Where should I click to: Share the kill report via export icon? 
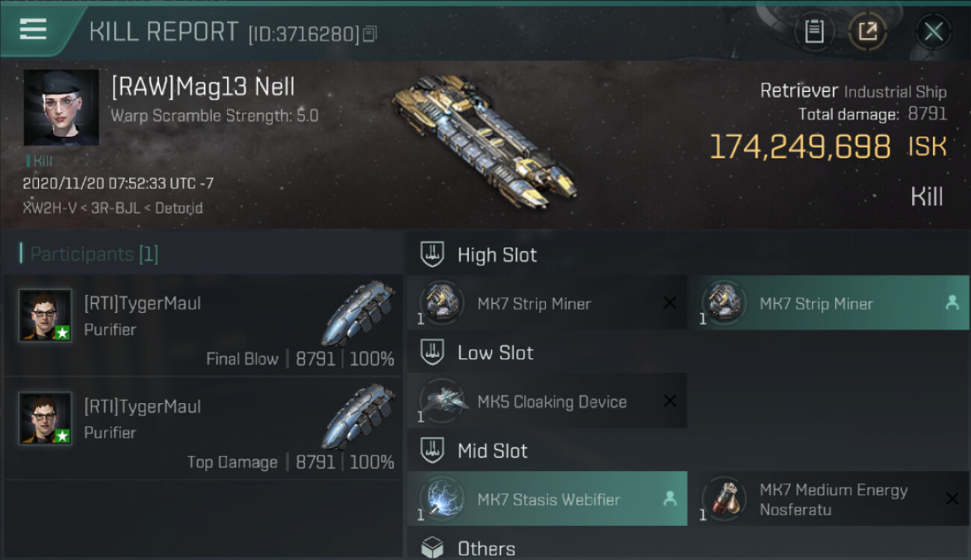pyautogui.click(x=868, y=31)
